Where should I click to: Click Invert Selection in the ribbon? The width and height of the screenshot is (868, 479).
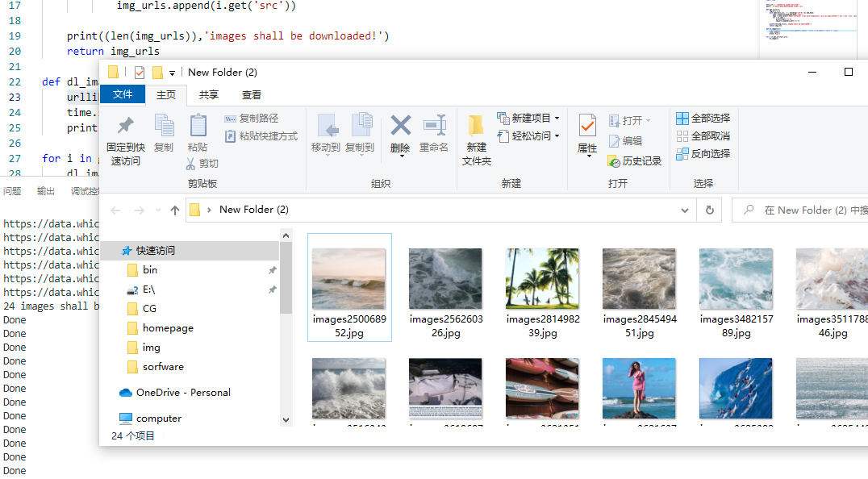click(703, 154)
